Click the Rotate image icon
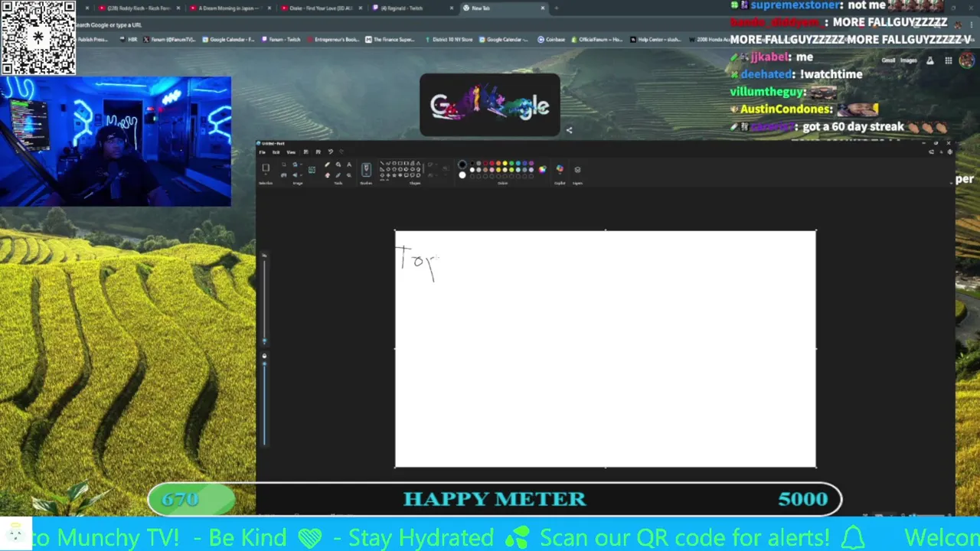 pos(295,165)
